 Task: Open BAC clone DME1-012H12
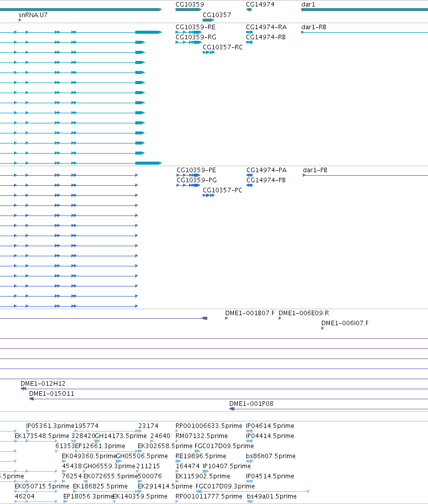click(x=43, y=384)
